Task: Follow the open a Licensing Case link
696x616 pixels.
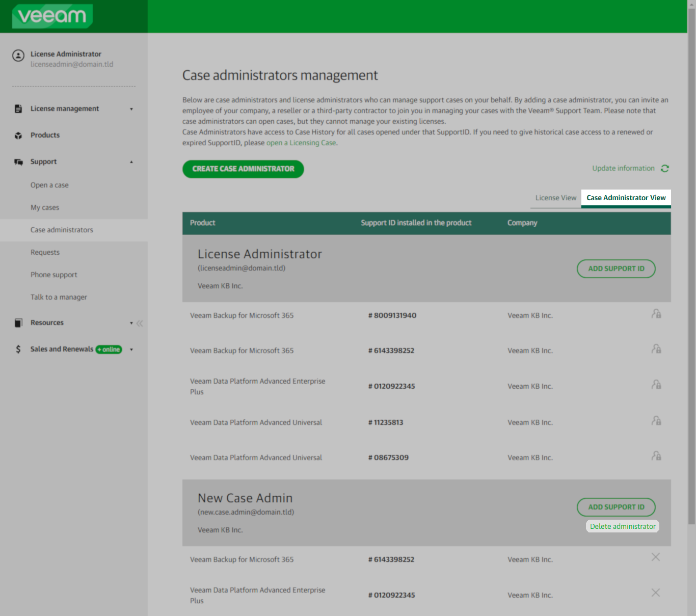Action: click(x=301, y=143)
